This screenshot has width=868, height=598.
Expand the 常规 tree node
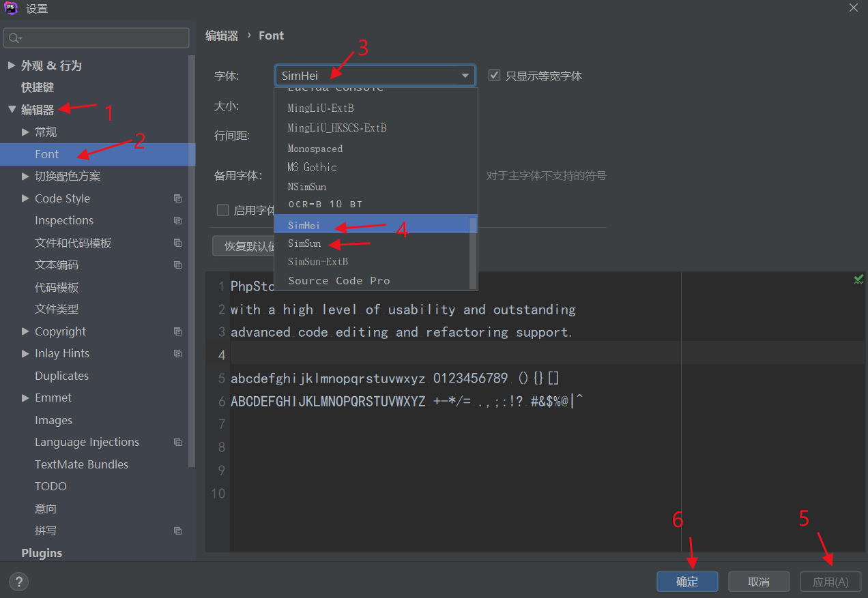(x=25, y=132)
